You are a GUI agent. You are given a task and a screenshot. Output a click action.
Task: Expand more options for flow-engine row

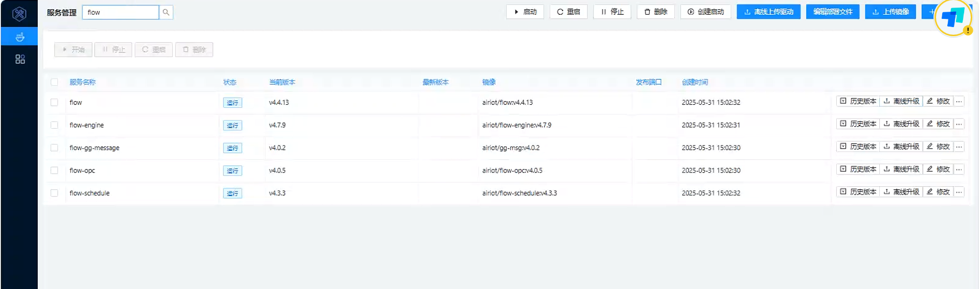tap(959, 124)
